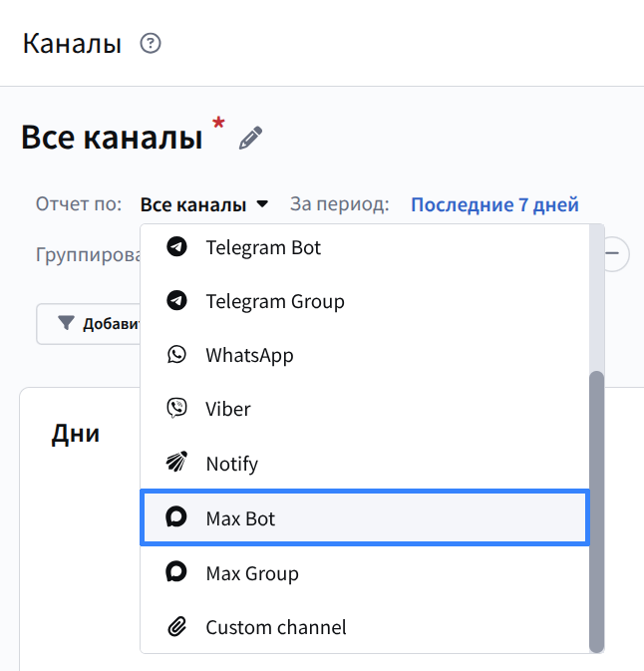Image resolution: width=644 pixels, height=671 pixels.
Task: Click the WhatsApp logo icon
Action: tap(176, 355)
